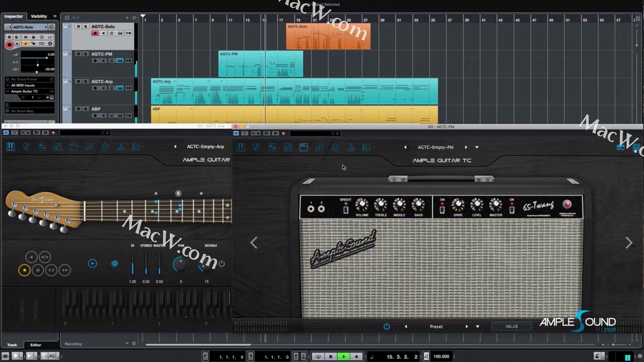The height and width of the screenshot is (362, 644).
Task: Open Settings gear in AGTC-Arp plugin
Action: 105,147
